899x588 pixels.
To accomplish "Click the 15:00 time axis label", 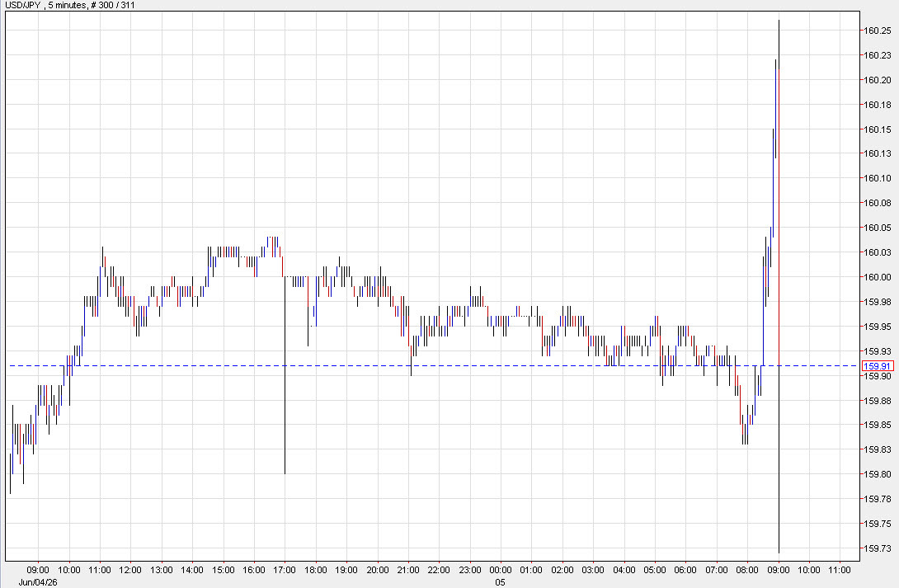I will point(223,570).
